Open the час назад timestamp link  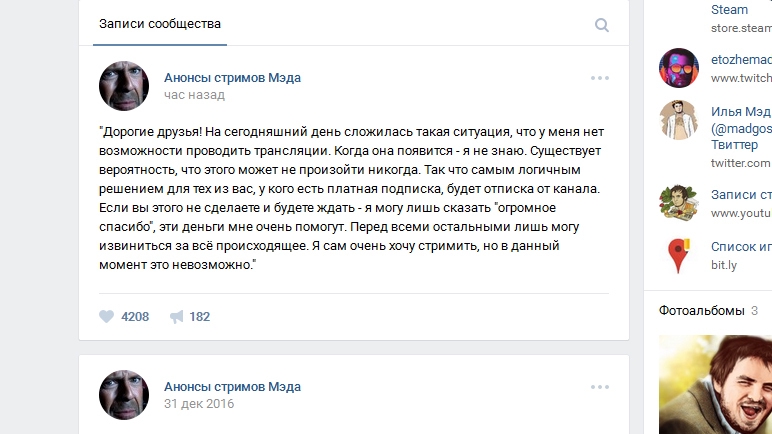[194, 95]
